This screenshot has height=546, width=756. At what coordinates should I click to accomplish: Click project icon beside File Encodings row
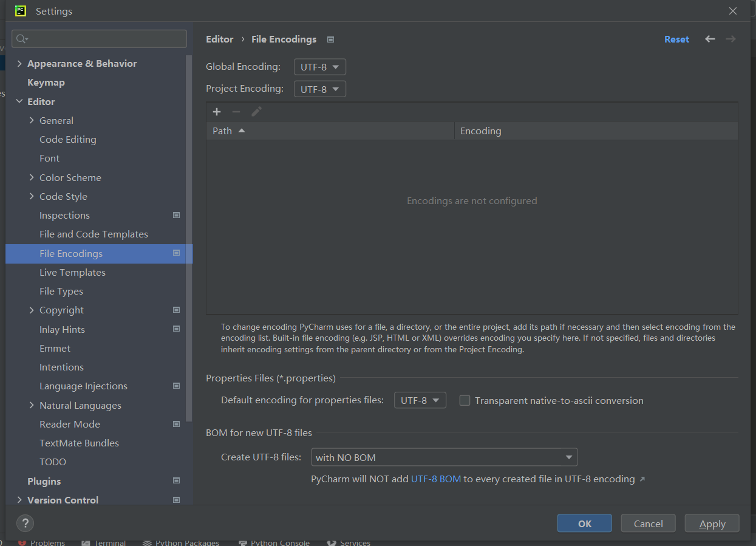point(176,253)
